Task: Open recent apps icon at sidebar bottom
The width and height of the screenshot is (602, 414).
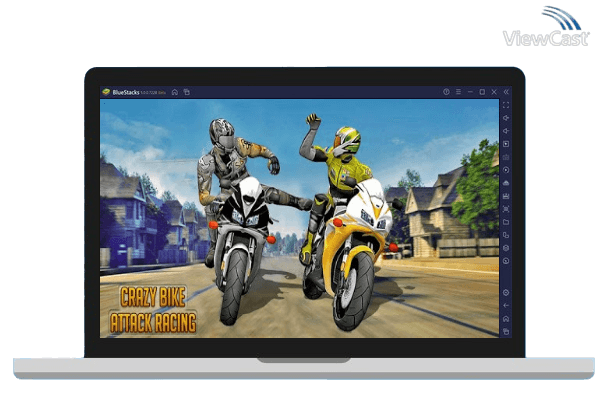Action: (x=506, y=331)
